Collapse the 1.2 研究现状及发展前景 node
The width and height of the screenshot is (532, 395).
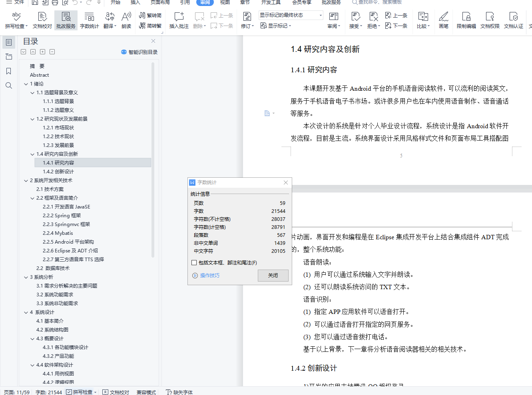tap(32, 119)
